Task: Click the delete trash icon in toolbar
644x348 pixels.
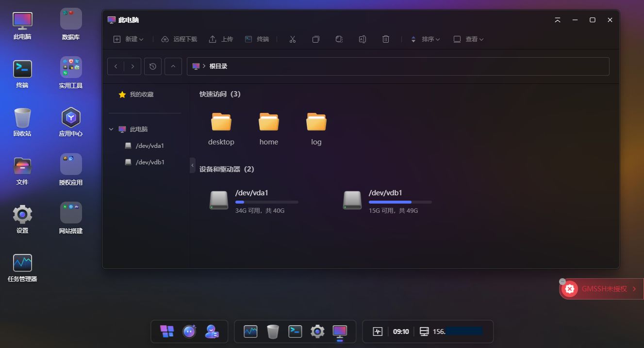Action: point(385,39)
